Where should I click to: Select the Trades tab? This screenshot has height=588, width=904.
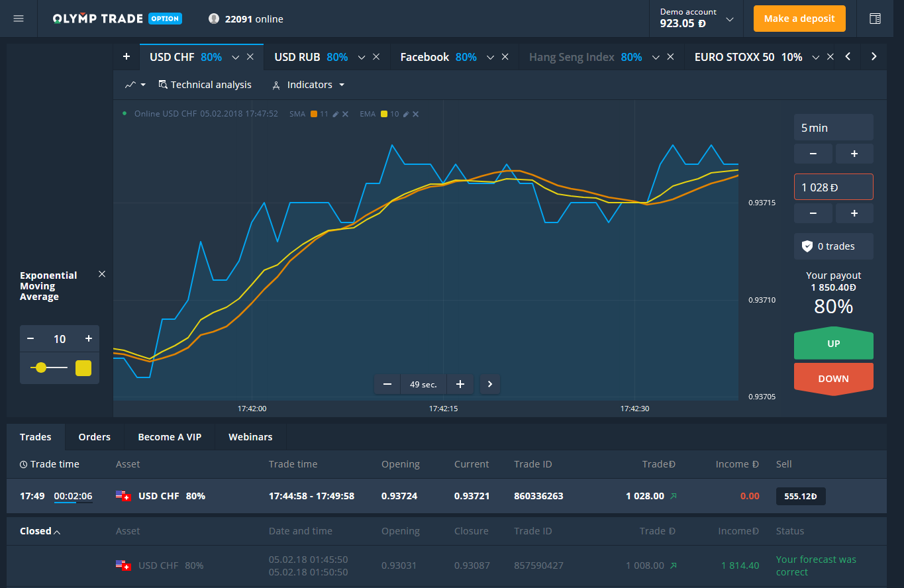[36, 437]
